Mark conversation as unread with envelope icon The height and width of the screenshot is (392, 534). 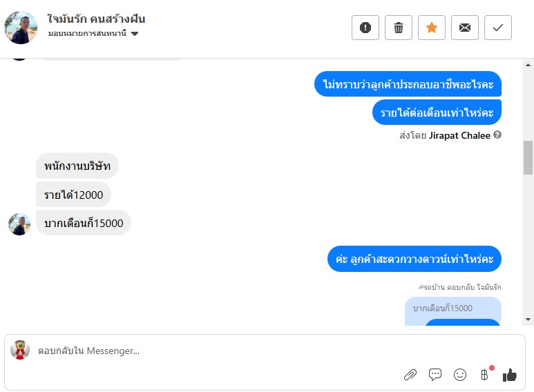pyautogui.click(x=465, y=28)
